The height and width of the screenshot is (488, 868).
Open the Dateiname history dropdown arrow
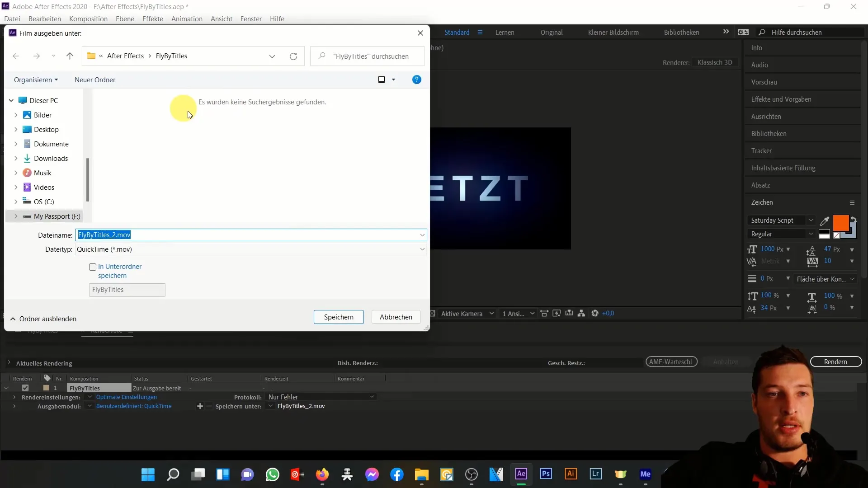(x=422, y=235)
